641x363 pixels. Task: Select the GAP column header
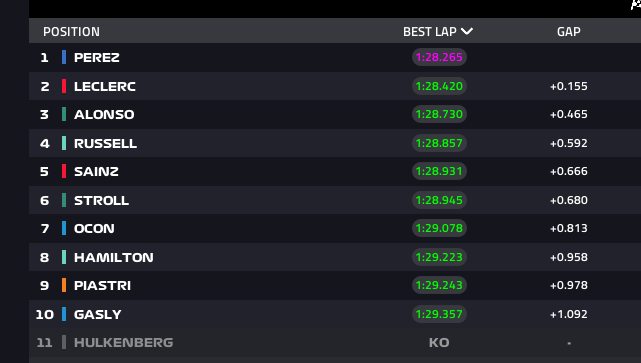[569, 31]
